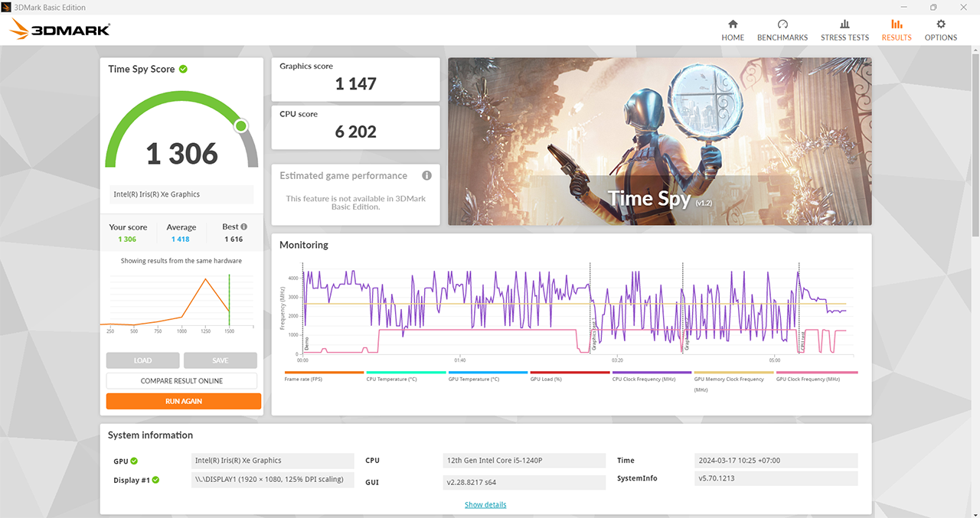Click the 1 306 Time Spy score
The width and height of the screenshot is (980, 518).
coord(182,154)
